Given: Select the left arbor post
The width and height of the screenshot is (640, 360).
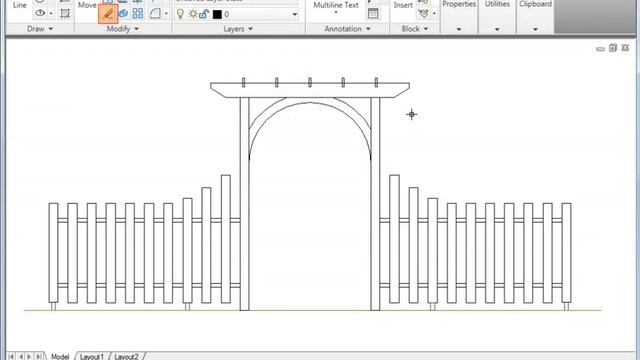Looking at the screenshot, I should coord(244,204).
